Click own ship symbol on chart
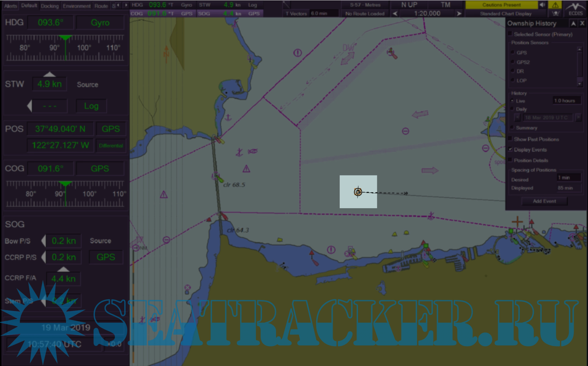This screenshot has height=366, width=588. tap(358, 192)
